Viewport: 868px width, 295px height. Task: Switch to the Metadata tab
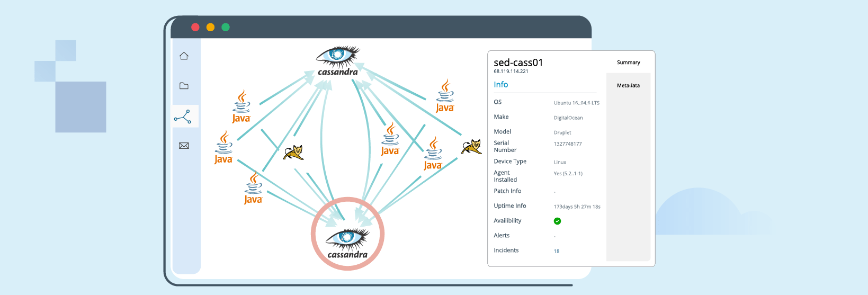(628, 85)
